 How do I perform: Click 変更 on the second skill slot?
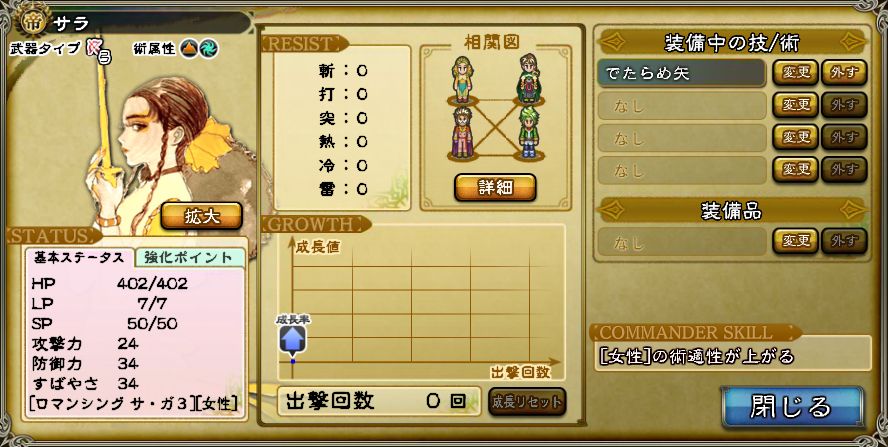796,105
